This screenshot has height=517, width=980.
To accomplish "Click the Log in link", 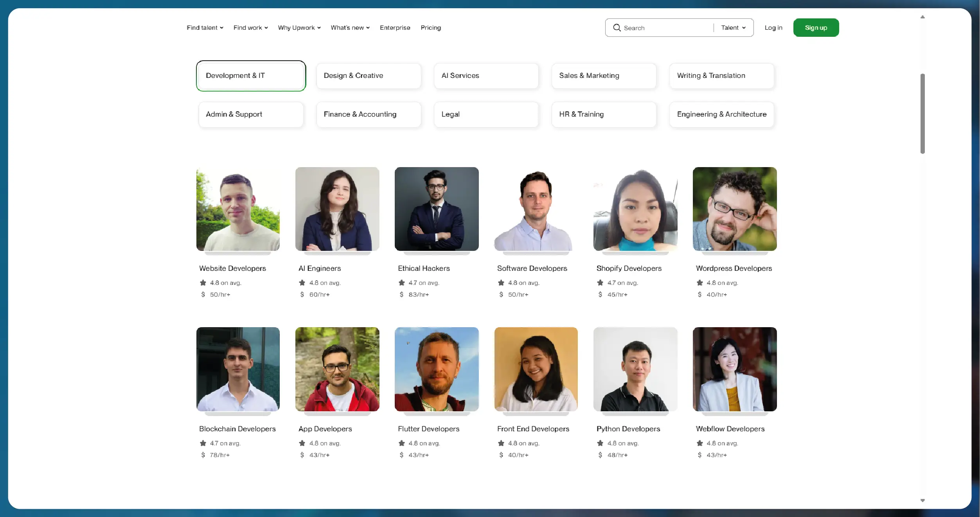I will click(x=773, y=28).
